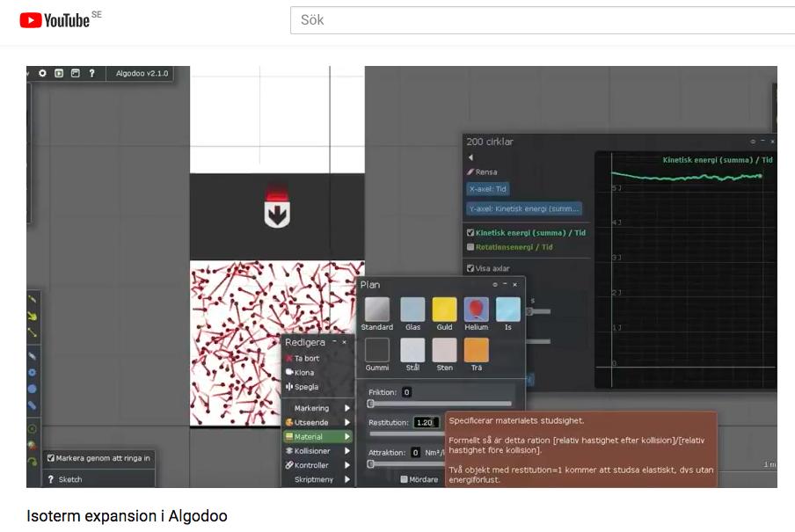Viewport: 795px width, 532px height.
Task: Click the Friktion value field
Action: tap(406, 392)
